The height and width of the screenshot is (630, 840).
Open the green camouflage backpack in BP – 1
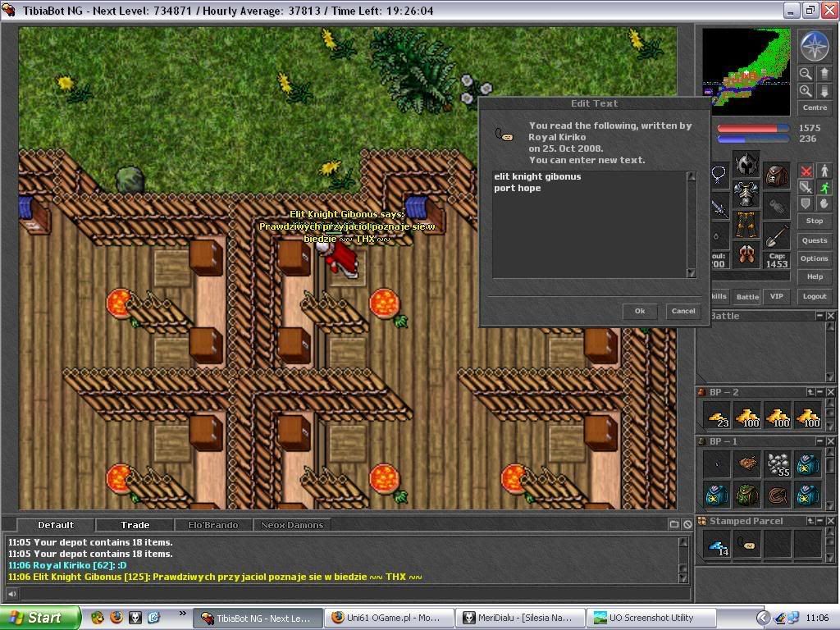746,495
